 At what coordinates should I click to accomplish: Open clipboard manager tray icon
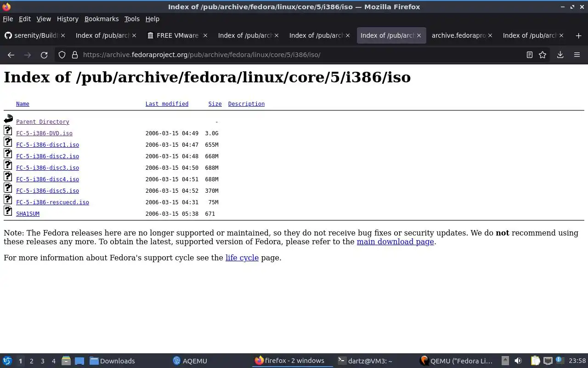(x=536, y=361)
